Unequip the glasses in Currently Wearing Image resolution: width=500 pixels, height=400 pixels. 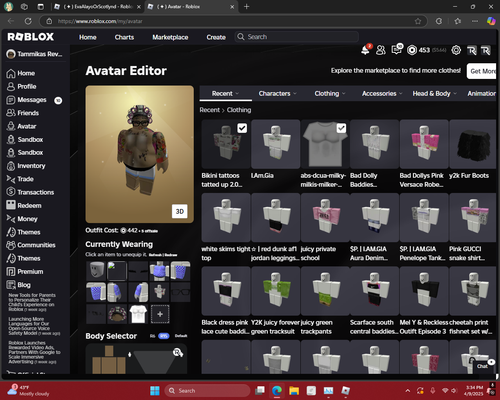tap(180, 292)
